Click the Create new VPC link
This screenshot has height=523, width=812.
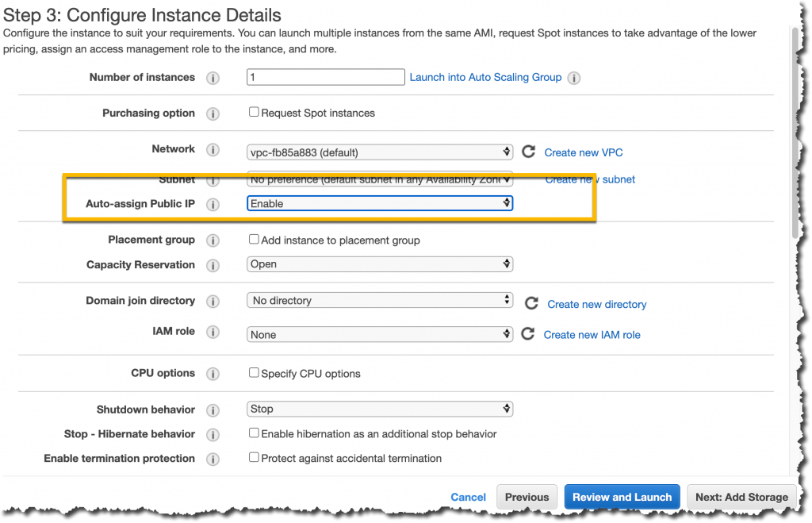583,152
